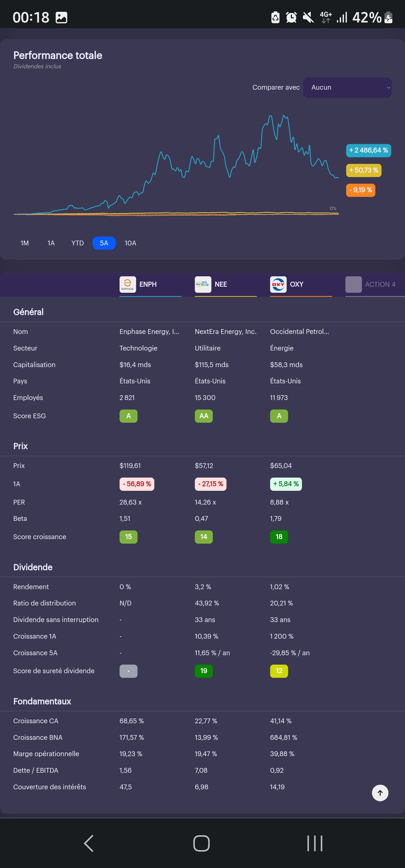
Task: Switch chart to YTD range
Action: [78, 243]
